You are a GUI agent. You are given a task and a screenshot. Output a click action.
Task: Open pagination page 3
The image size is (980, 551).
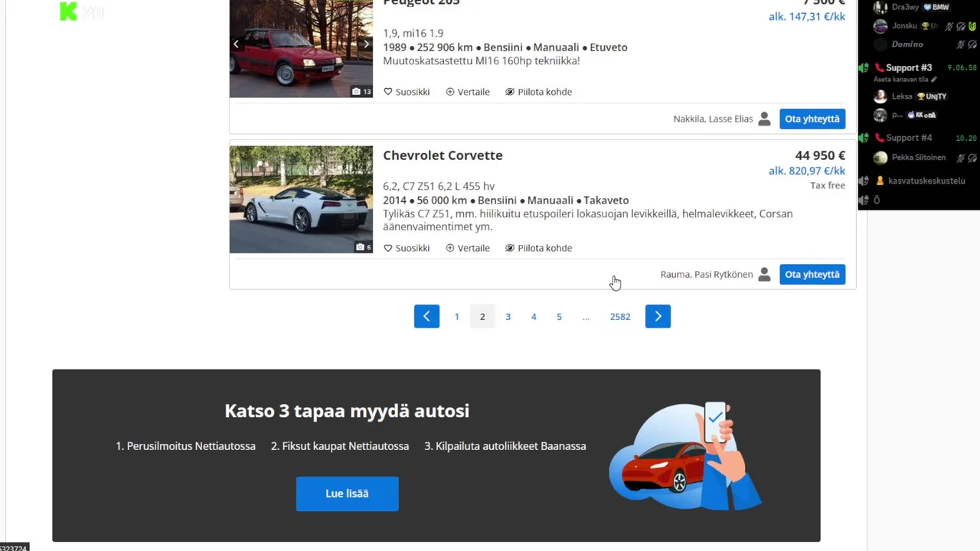(508, 316)
